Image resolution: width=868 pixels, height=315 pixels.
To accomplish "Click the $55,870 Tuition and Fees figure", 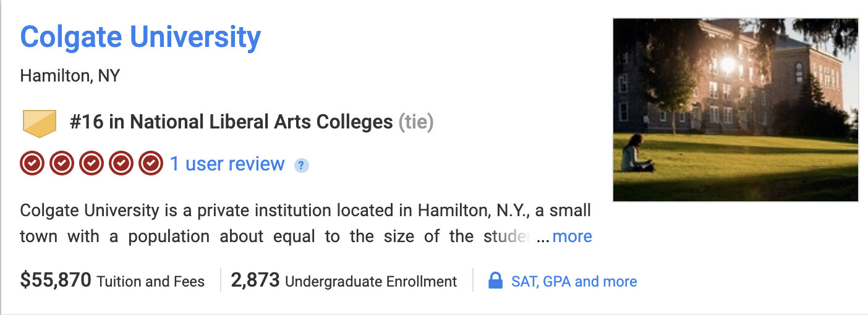I will click(113, 281).
